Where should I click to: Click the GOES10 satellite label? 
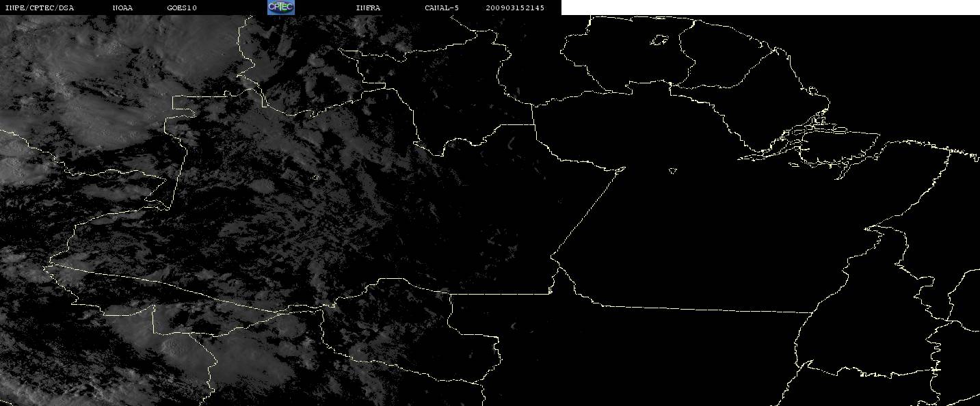coord(182,8)
